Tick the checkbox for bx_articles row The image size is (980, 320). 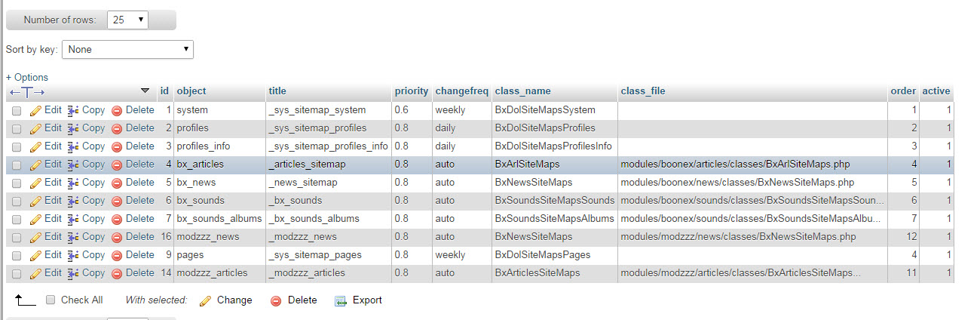pos(17,165)
